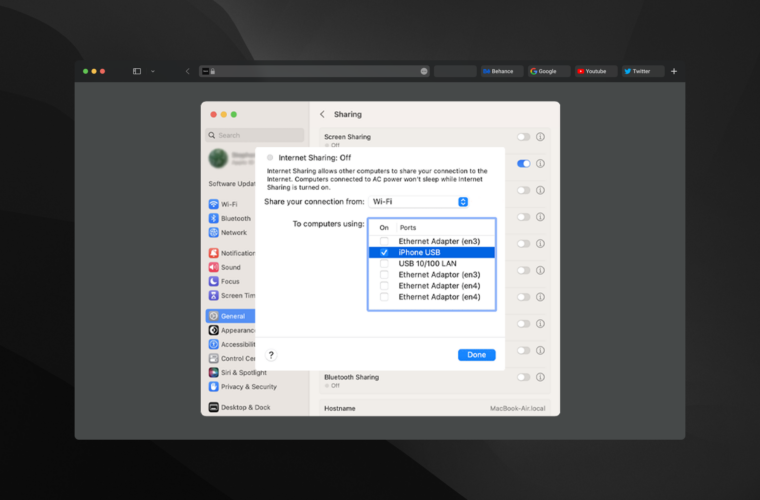Image resolution: width=760 pixels, height=500 pixels.
Task: Enable the Screen Sharing switch
Action: point(523,137)
